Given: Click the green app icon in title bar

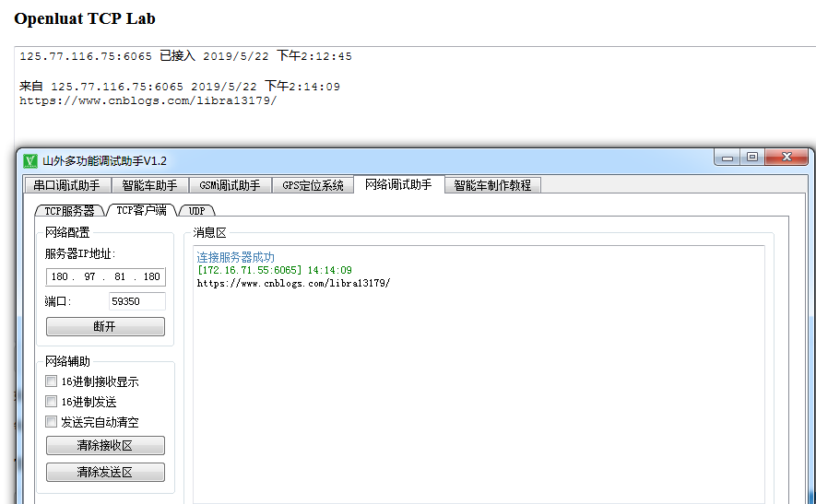Looking at the screenshot, I should coord(30,161).
